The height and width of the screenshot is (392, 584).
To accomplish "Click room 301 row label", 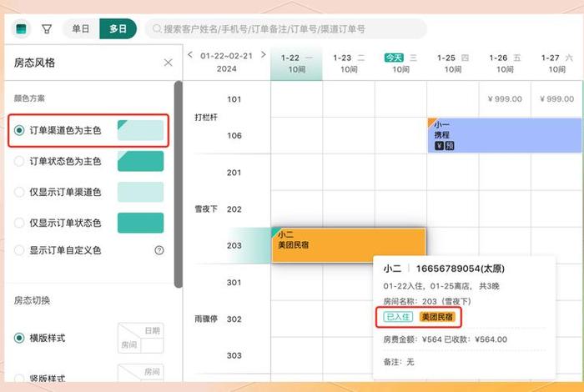I will [234, 283].
